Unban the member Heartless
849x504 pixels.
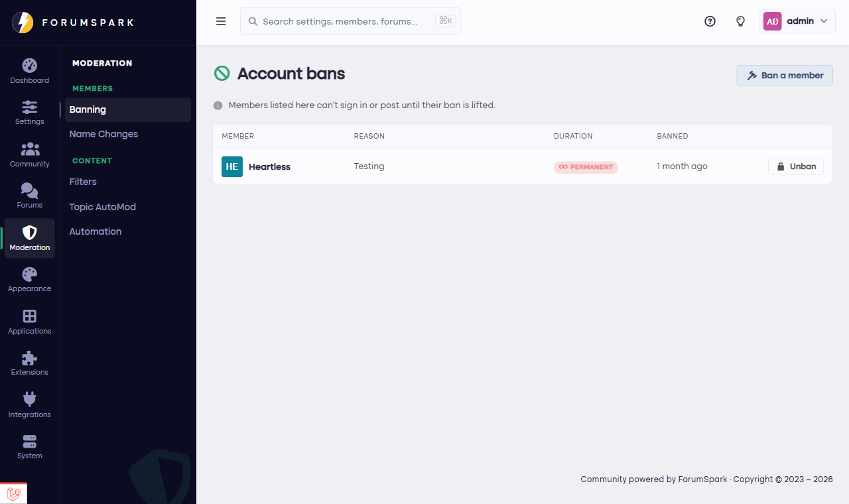(x=796, y=166)
